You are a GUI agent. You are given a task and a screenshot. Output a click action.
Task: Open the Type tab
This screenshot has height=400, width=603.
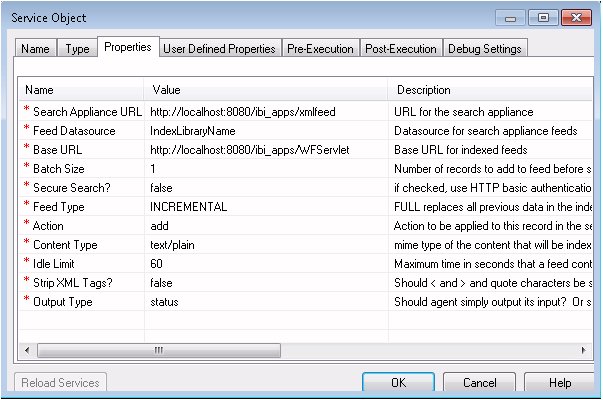(77, 48)
